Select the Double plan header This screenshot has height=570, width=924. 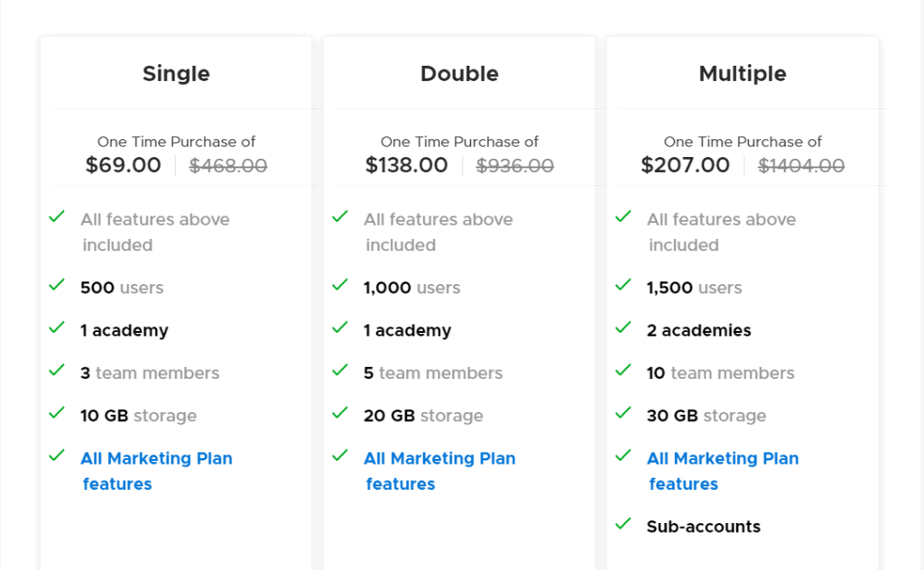459,74
